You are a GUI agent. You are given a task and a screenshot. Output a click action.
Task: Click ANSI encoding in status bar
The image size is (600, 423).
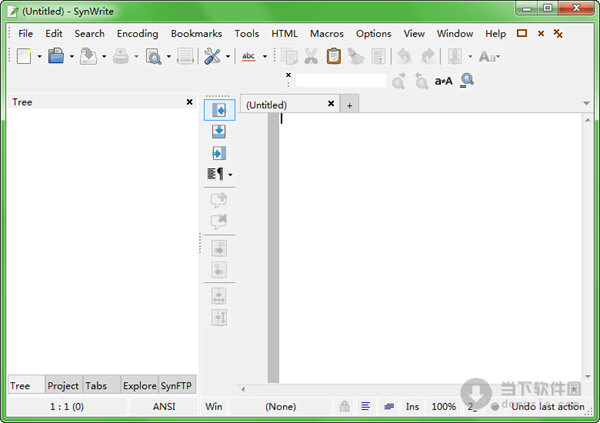pyautogui.click(x=164, y=407)
